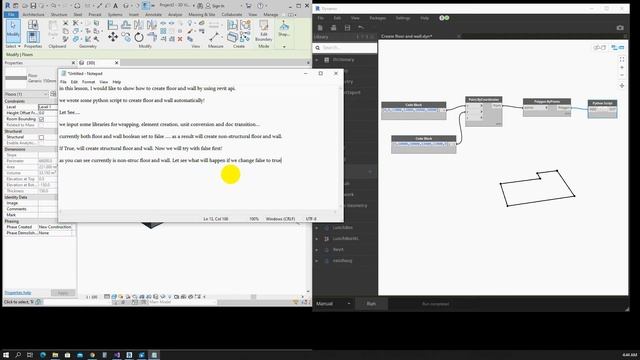
Task: Switch to graph view toggle in Dynamo canvas
Action: 618,48
